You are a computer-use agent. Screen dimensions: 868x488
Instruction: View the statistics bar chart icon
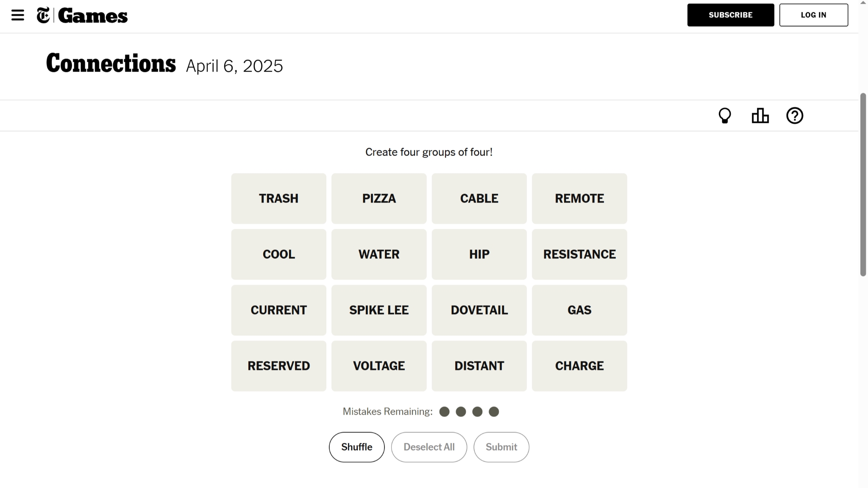coord(760,116)
